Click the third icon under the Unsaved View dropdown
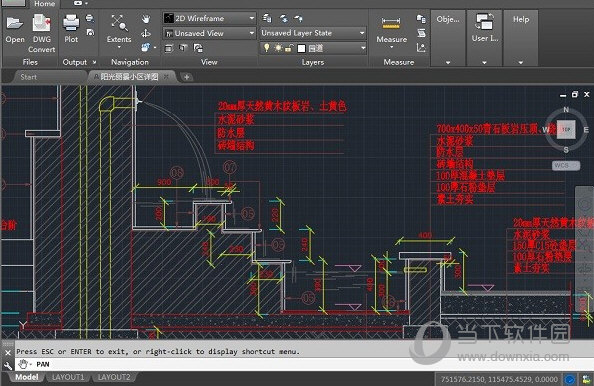The width and height of the screenshot is (594, 386). pos(198,48)
